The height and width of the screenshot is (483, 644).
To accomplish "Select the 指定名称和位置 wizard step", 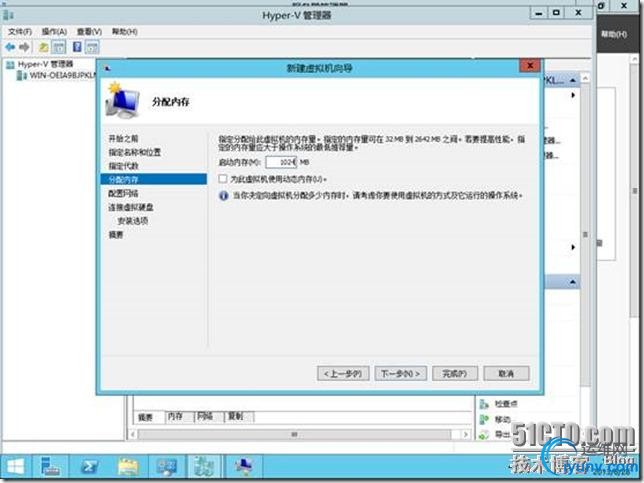I will [x=135, y=152].
